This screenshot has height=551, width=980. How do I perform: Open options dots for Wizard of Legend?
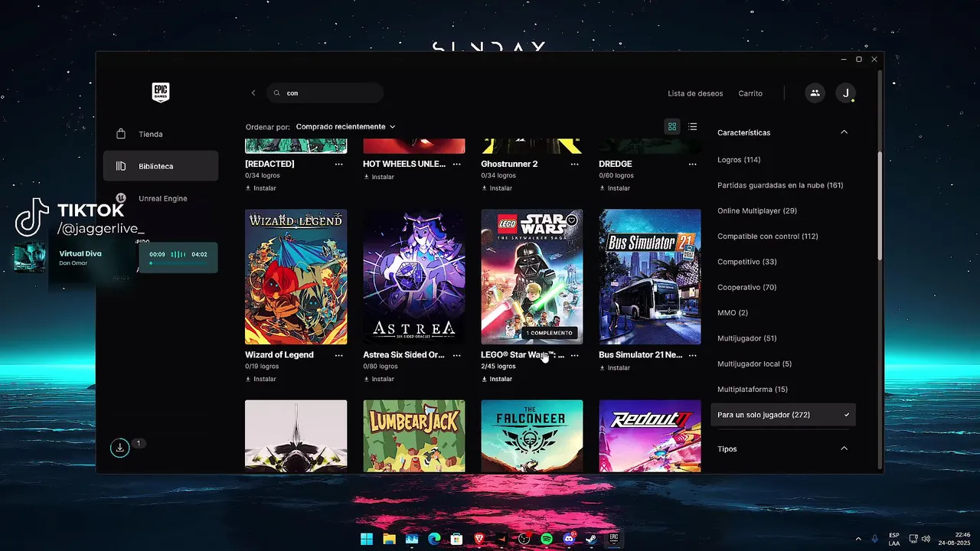click(x=339, y=355)
